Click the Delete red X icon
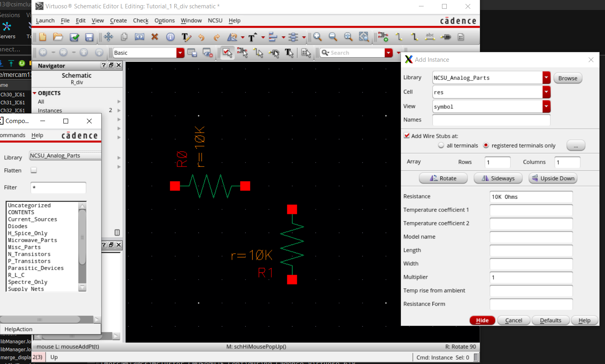Viewport: 605px width, 364px height. (155, 37)
